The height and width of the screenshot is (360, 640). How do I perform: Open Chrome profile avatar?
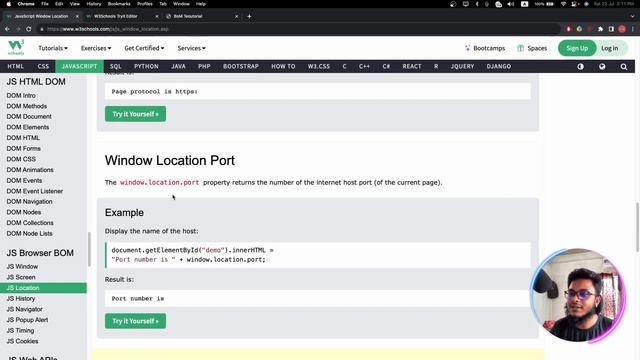click(x=622, y=29)
